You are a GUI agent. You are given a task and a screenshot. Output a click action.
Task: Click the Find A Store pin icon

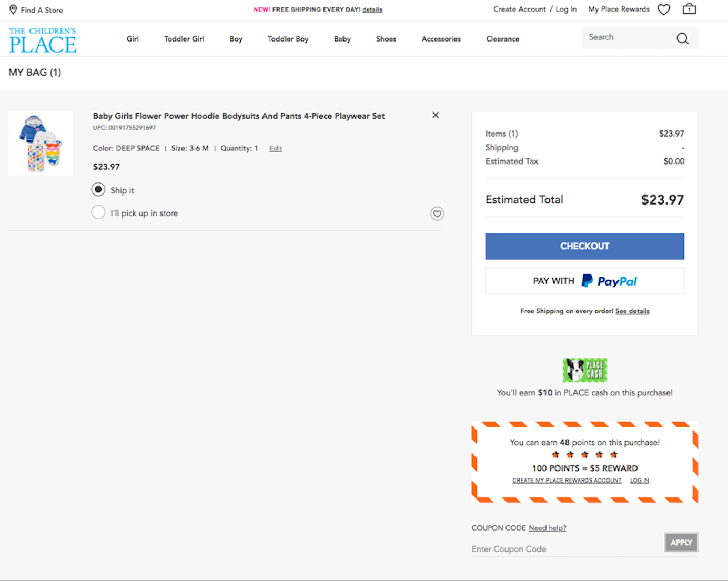[13, 9]
